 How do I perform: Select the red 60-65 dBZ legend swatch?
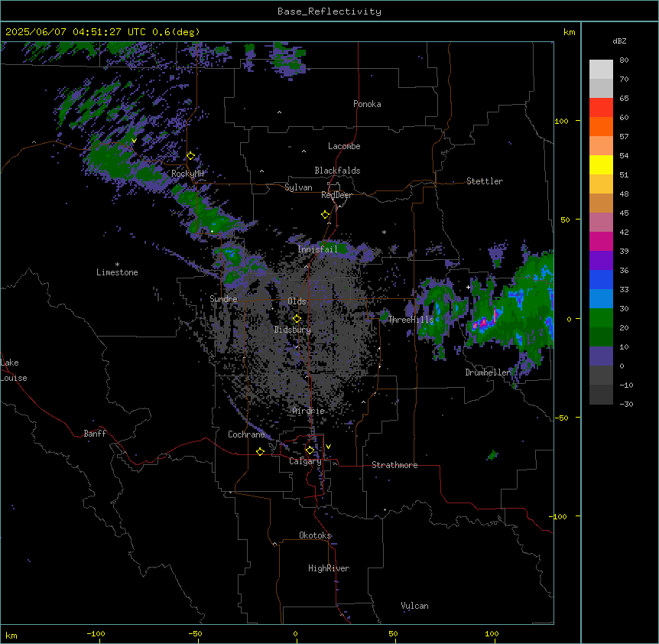(x=601, y=108)
